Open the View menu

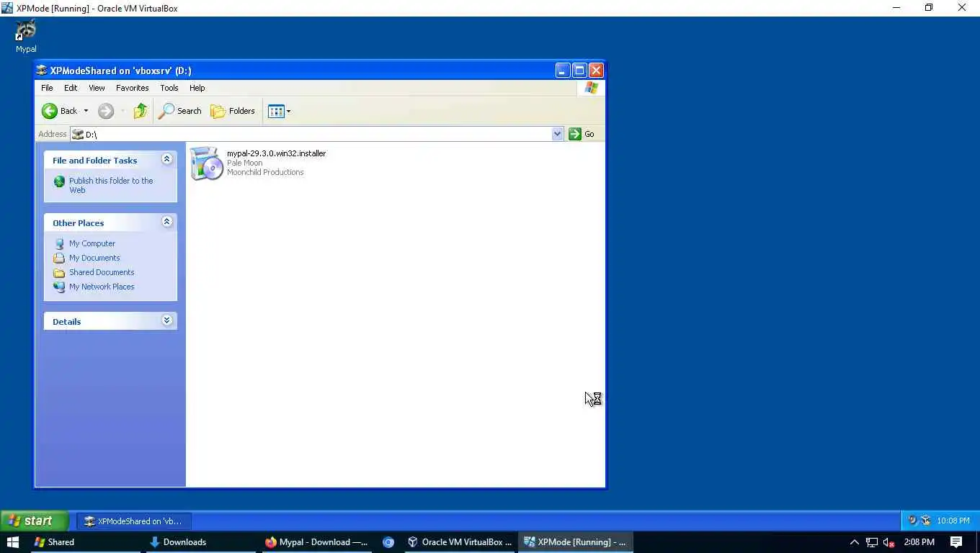pos(97,88)
